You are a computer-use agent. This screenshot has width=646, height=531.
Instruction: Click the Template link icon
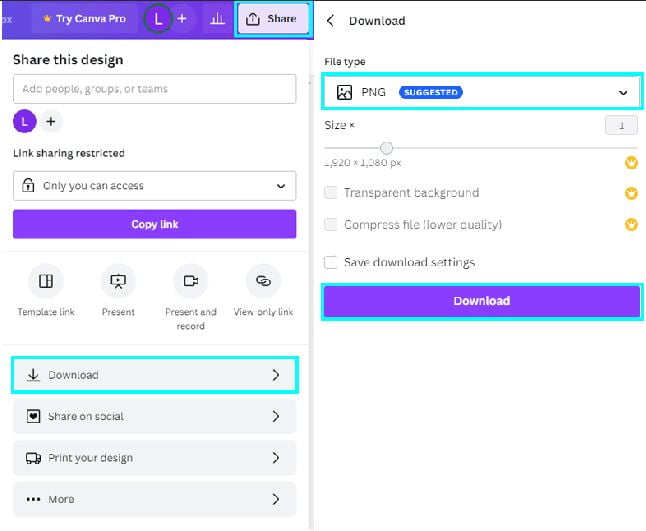[46, 281]
